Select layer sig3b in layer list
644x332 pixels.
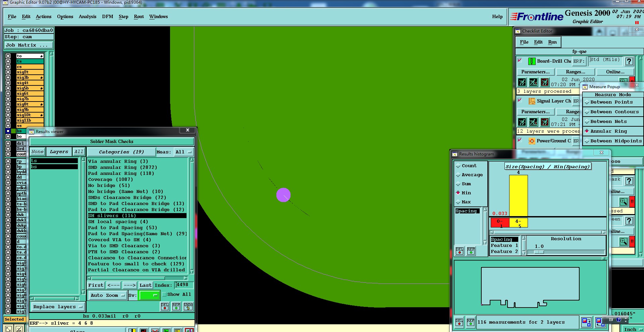30,77
